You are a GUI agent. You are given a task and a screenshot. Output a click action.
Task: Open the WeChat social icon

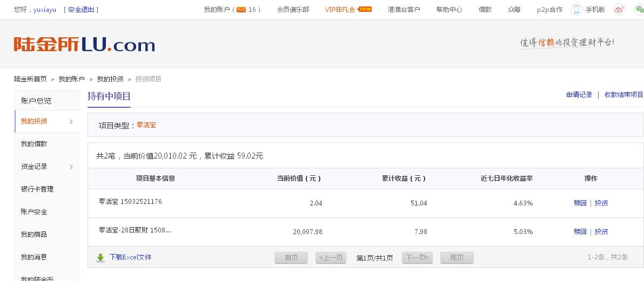639,9
